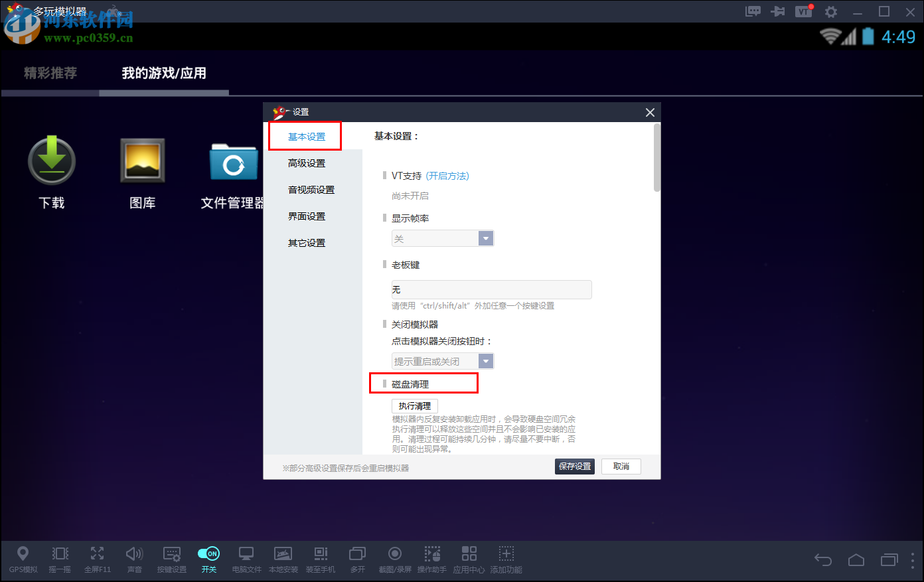The image size is (924, 582).
Task: Launch 本地安装 to install local APK
Action: tap(283, 559)
